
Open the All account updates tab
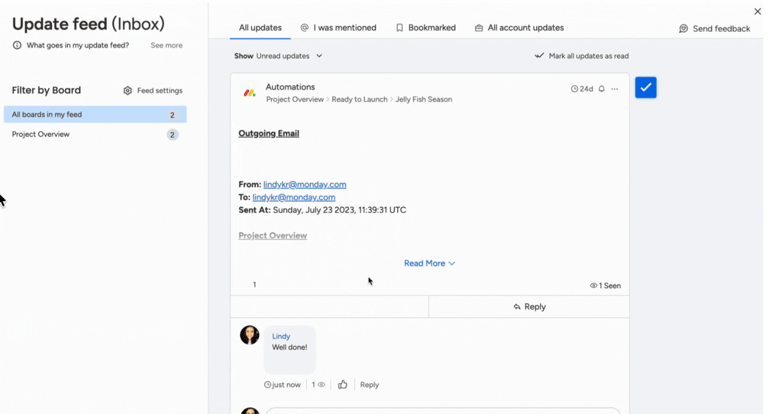519,28
